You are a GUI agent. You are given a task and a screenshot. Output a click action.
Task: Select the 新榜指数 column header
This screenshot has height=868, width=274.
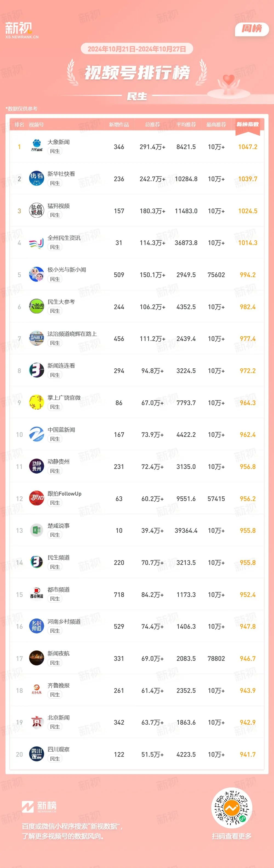[248, 124]
